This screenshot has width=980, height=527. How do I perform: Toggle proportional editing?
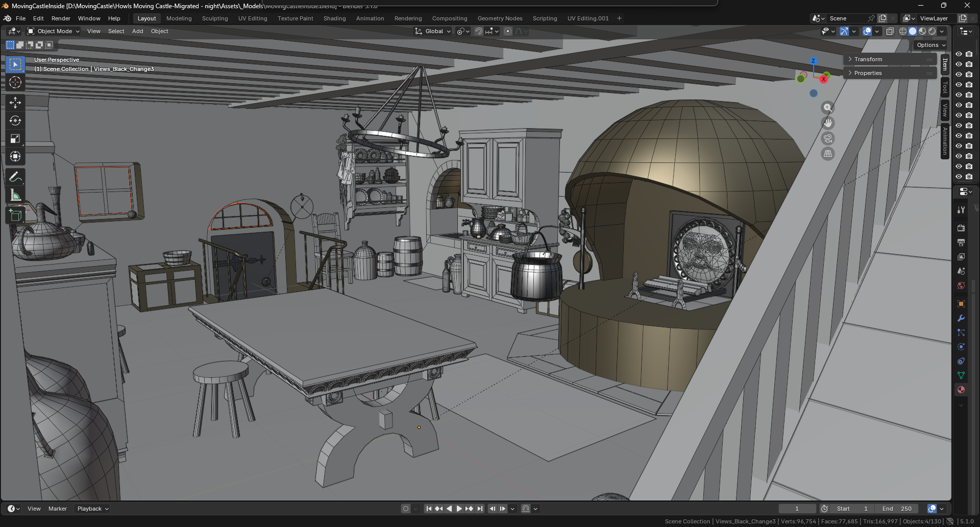507,31
